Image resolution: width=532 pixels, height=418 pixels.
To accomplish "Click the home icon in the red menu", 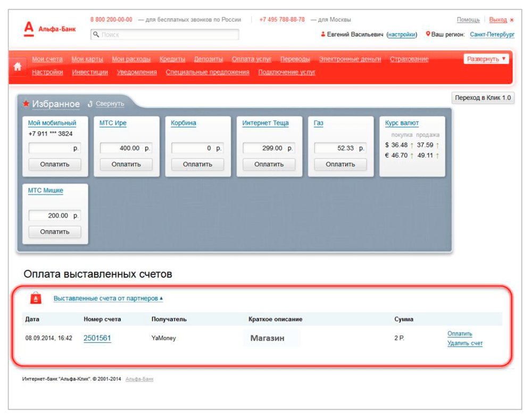I will pyautogui.click(x=18, y=67).
